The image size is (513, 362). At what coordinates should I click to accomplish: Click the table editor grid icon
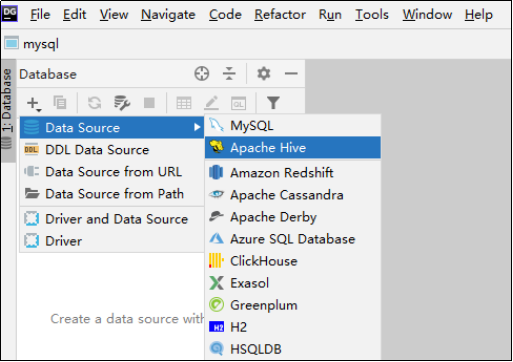[x=184, y=103]
